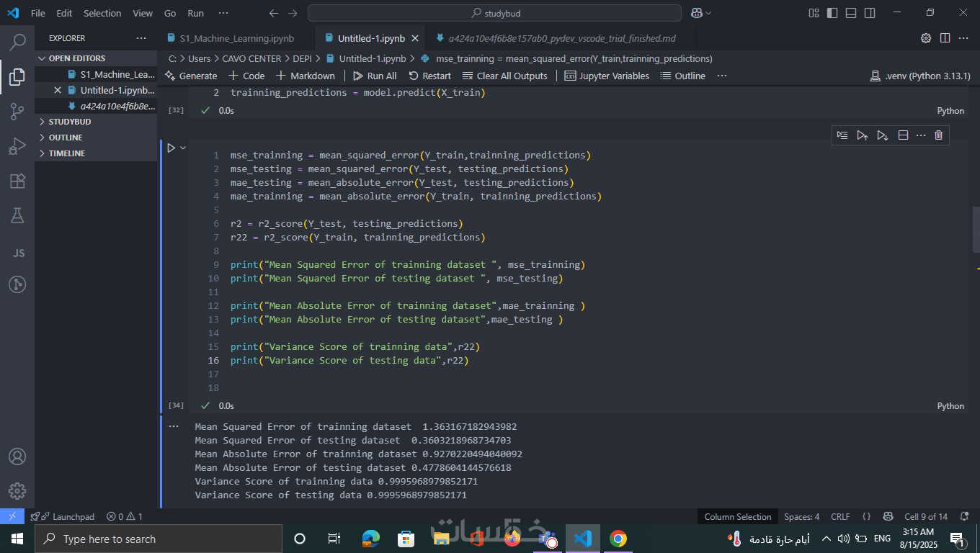The image size is (980, 553).
Task: Change indentation Spaces: 4 setting
Action: pos(801,516)
